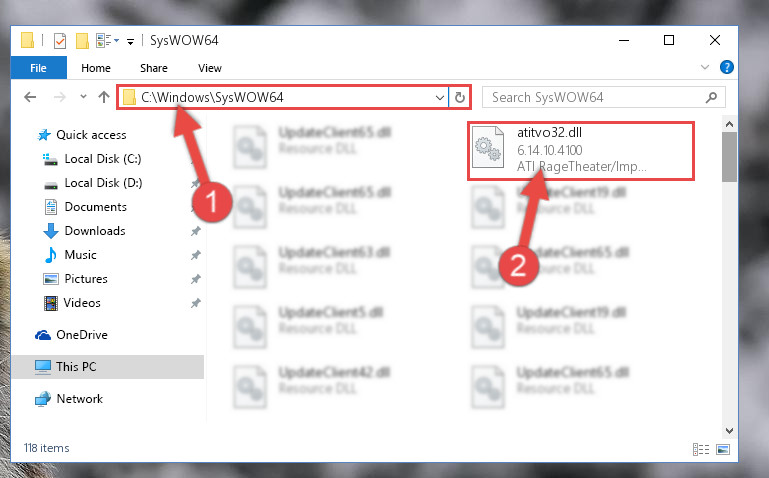Open Explorer help question mark
Image resolution: width=769 pixels, height=478 pixels.
[727, 67]
